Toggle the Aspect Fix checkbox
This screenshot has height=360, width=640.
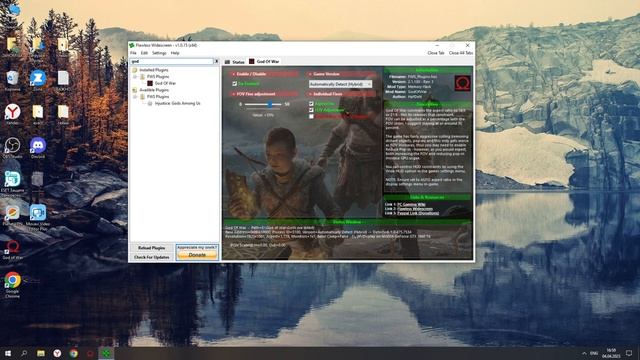pyautogui.click(x=311, y=104)
